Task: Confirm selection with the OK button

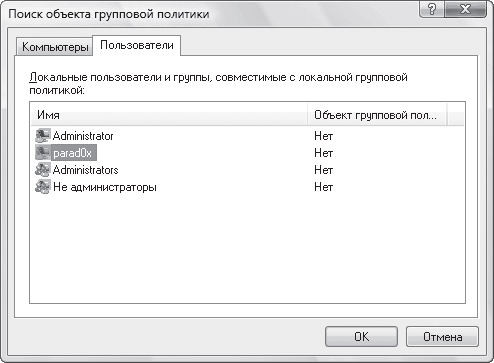Action: click(x=361, y=337)
